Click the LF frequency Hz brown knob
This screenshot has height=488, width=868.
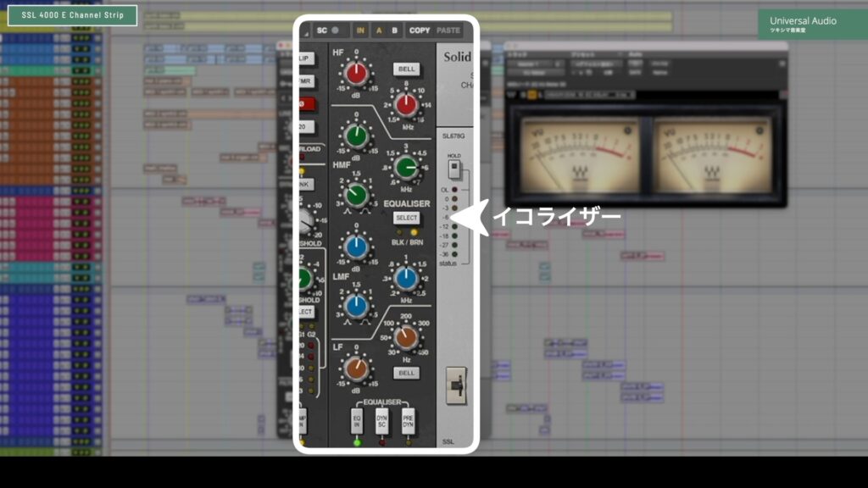pos(407,338)
